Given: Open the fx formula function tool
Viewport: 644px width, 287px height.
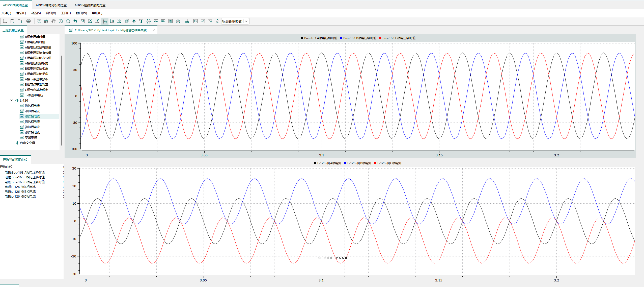Looking at the screenshot, I should (195, 21).
